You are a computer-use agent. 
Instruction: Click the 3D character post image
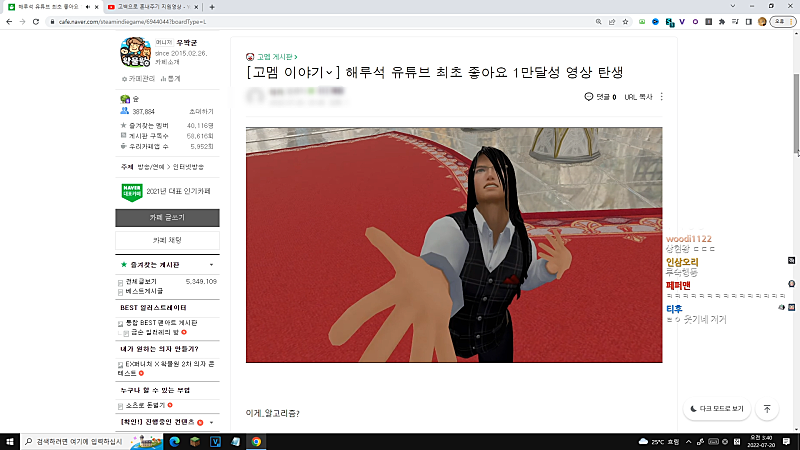point(454,245)
